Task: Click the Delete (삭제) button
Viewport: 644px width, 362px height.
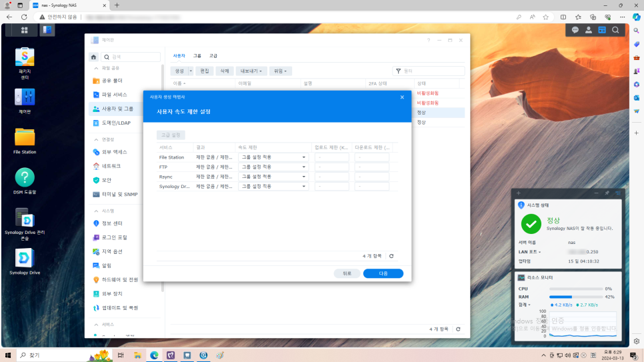Action: point(225,71)
